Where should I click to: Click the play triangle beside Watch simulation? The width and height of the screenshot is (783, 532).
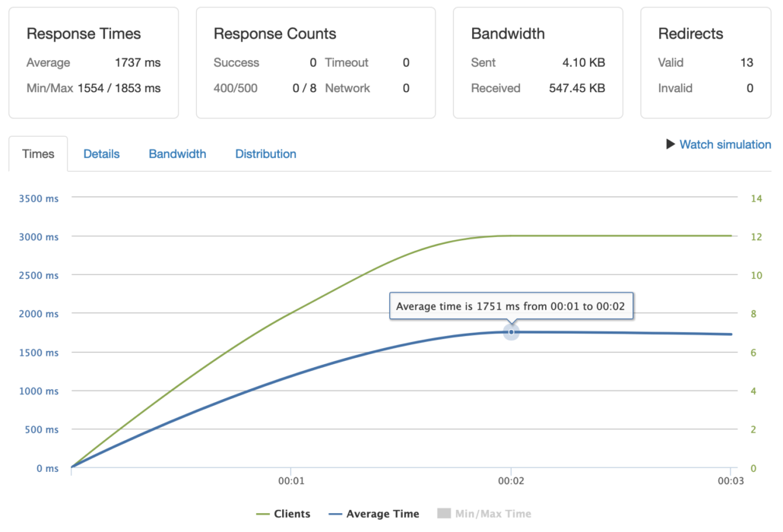[x=670, y=144]
